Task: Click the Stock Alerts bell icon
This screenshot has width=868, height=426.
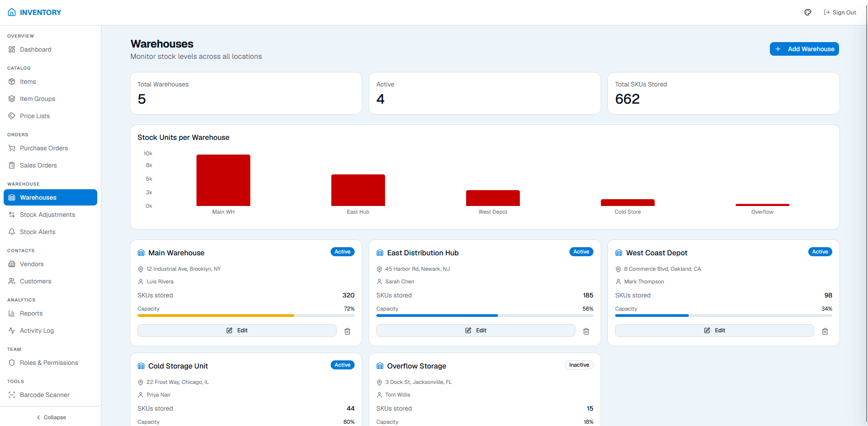Action: tap(12, 232)
